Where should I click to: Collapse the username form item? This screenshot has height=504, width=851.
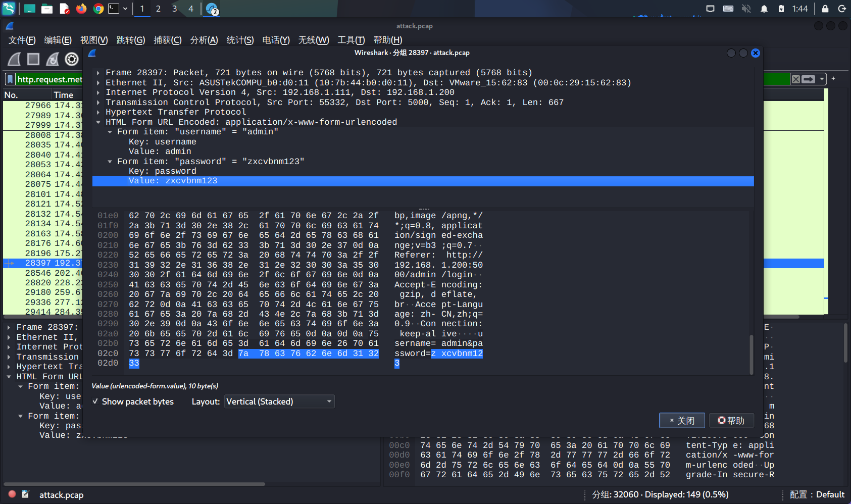click(110, 132)
